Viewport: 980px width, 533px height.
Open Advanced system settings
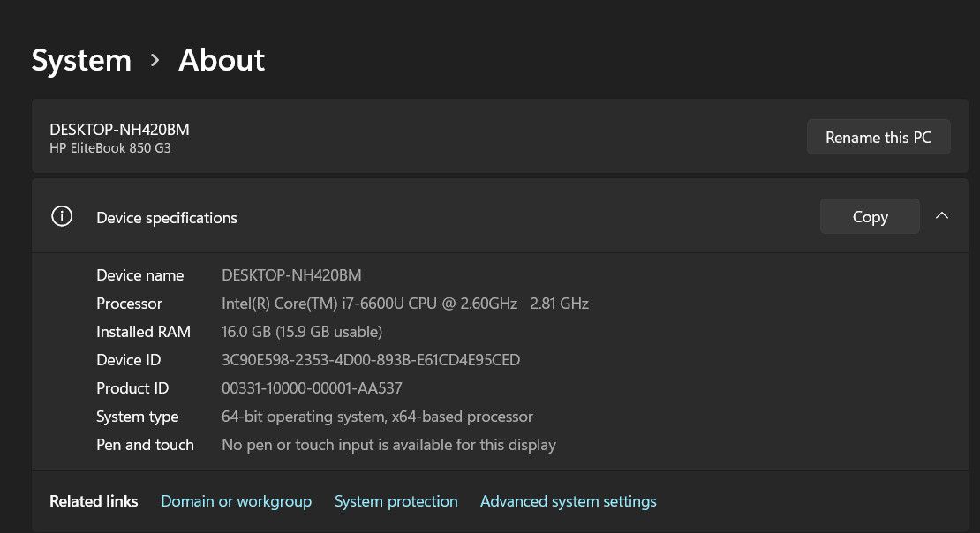pyautogui.click(x=568, y=500)
